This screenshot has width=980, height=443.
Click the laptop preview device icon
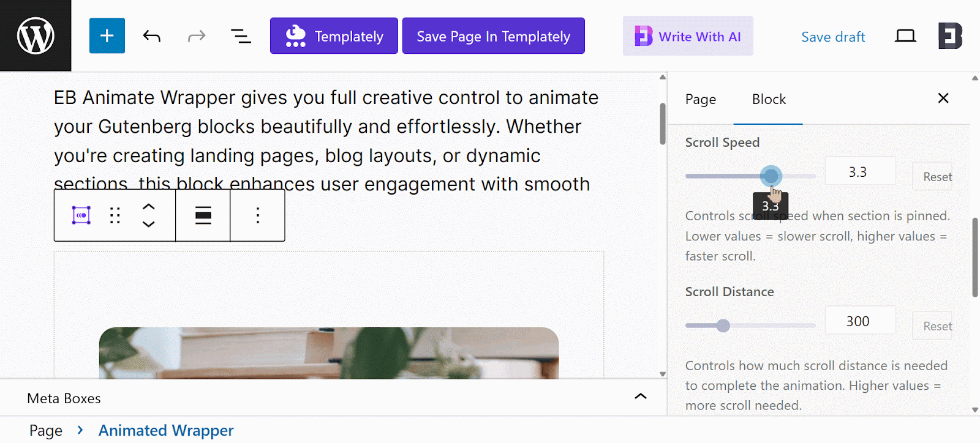click(905, 36)
